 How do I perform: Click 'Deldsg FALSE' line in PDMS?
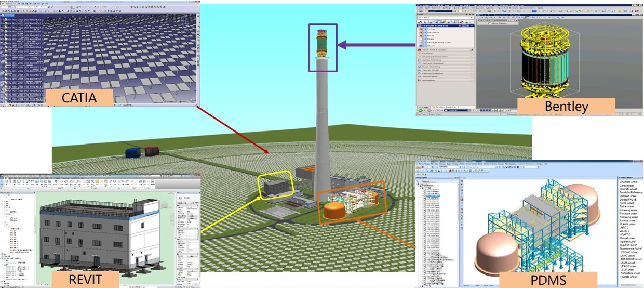[627, 200]
